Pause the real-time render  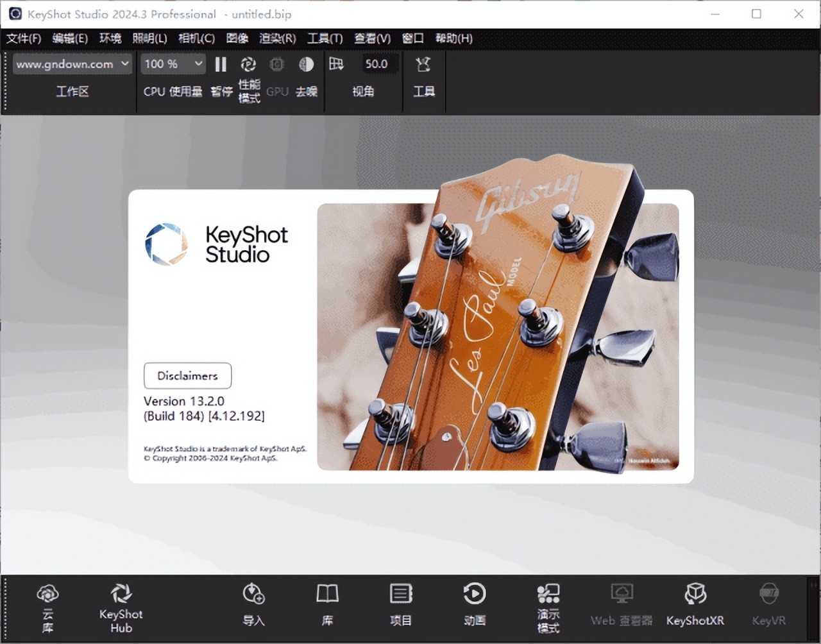click(221, 64)
